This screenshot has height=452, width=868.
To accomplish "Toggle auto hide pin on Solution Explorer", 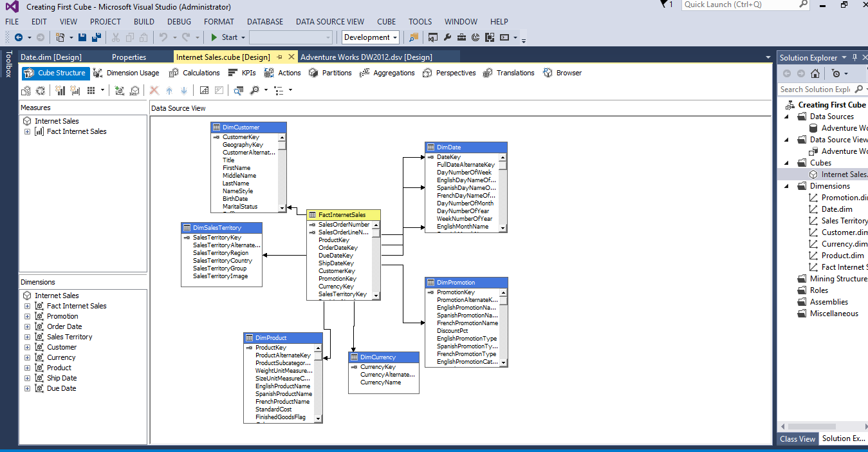I will point(854,57).
